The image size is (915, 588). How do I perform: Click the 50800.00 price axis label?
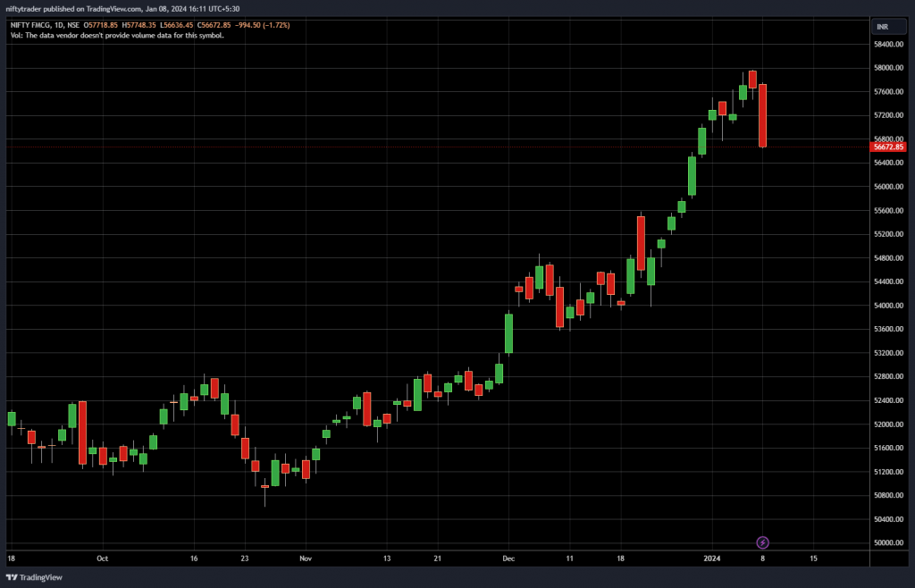tap(889, 495)
